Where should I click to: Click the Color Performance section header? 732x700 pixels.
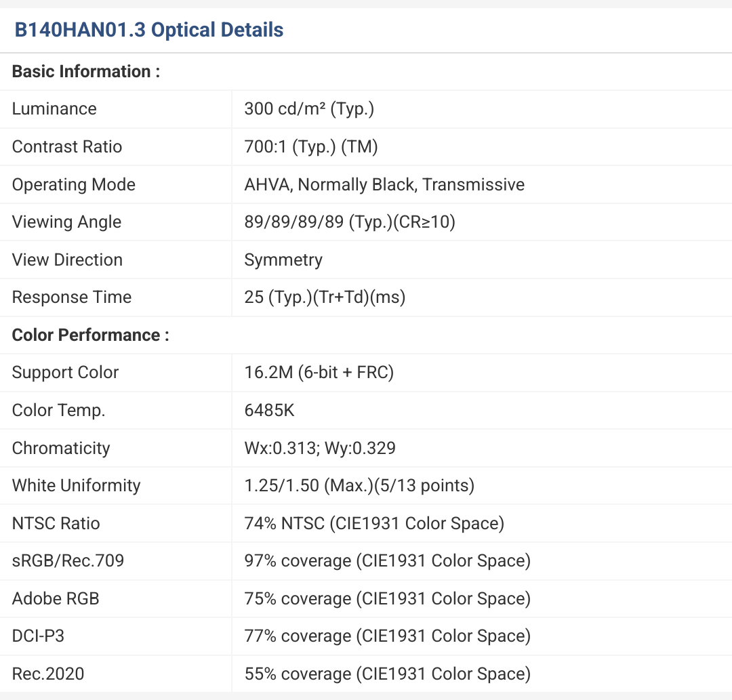coord(90,335)
